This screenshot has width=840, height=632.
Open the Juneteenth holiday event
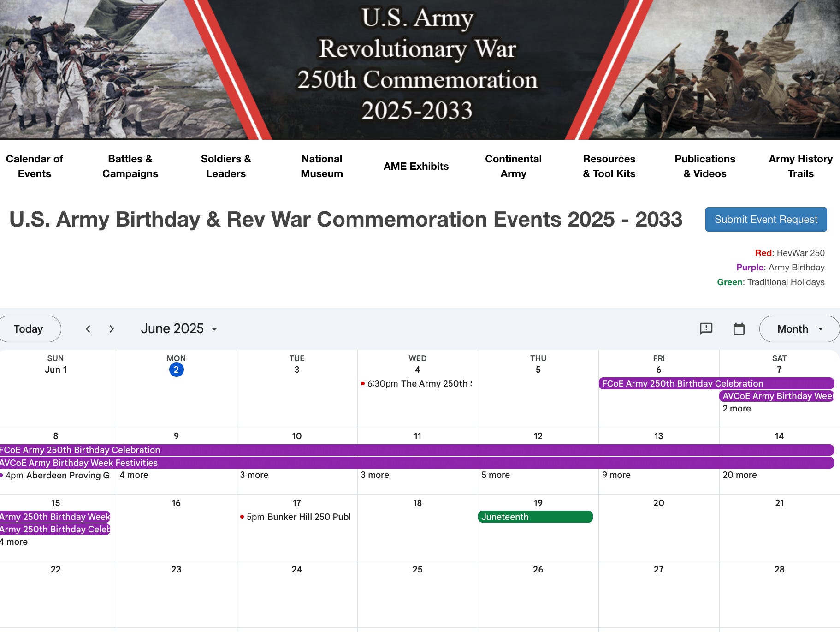535,517
